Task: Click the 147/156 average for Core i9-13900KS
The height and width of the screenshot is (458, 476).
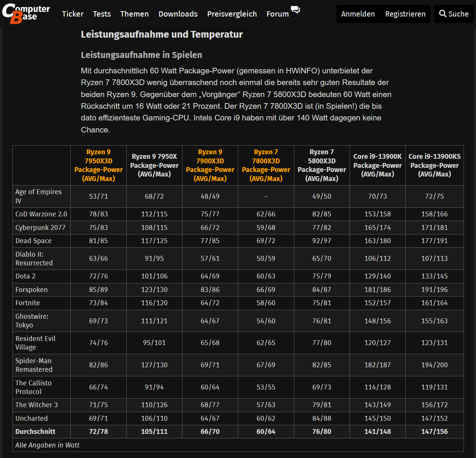Action: [x=435, y=432]
